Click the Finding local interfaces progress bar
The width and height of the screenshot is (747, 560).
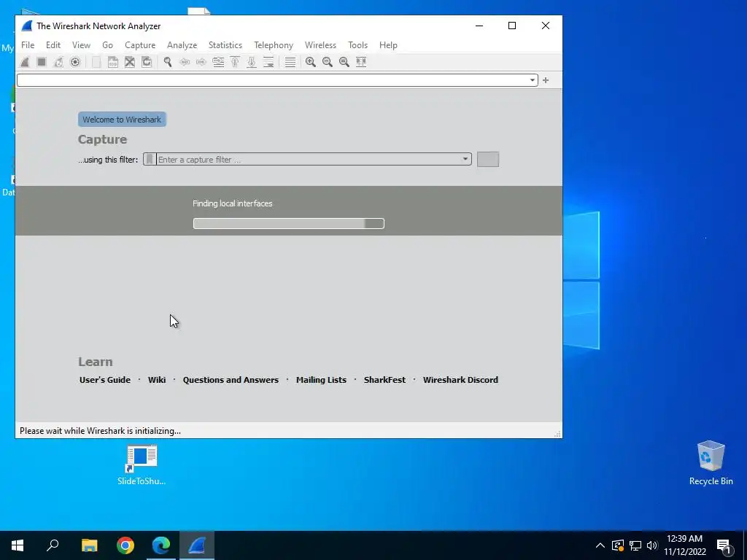pos(289,223)
